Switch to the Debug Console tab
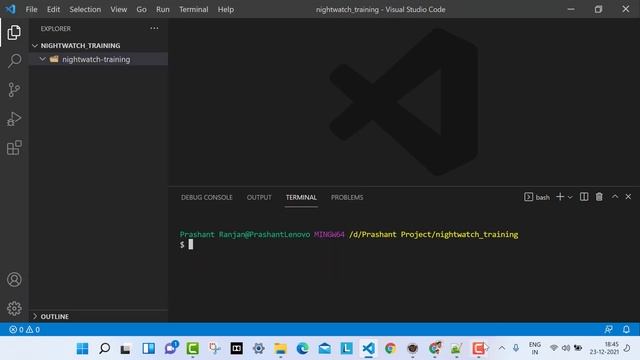Image resolution: width=640 pixels, height=360 pixels. [207, 197]
